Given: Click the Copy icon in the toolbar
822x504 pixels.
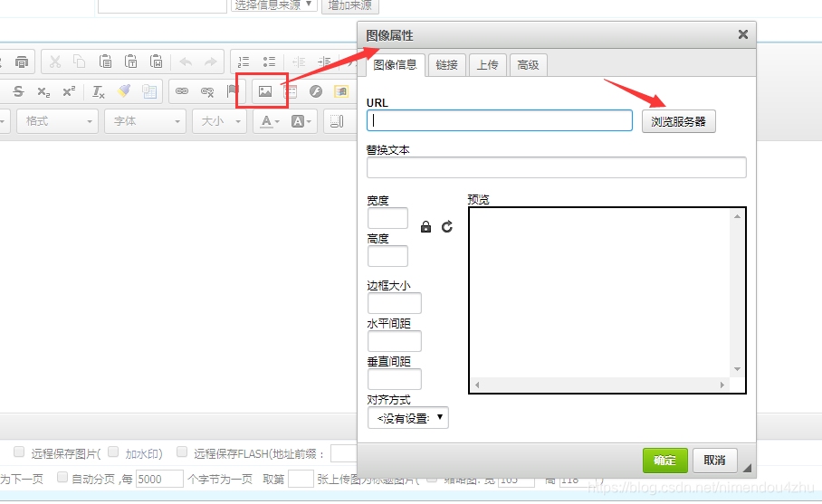Looking at the screenshot, I should click(80, 62).
